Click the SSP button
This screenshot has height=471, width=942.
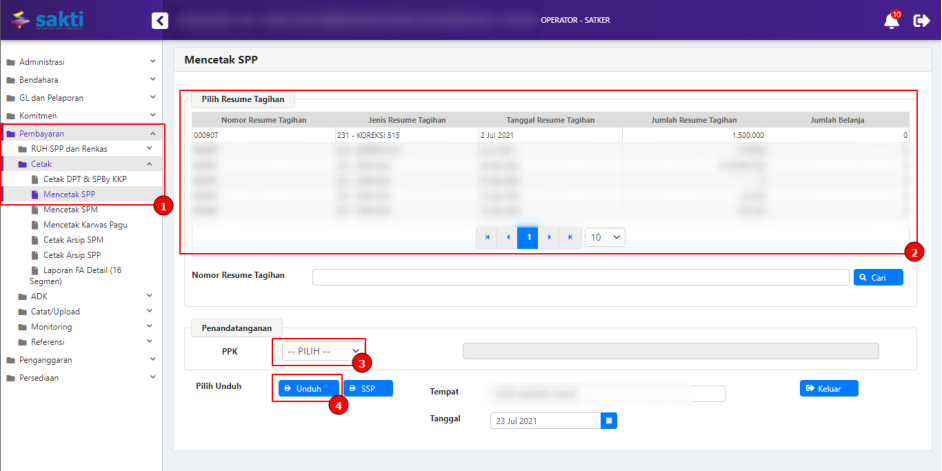pyautogui.click(x=367, y=388)
